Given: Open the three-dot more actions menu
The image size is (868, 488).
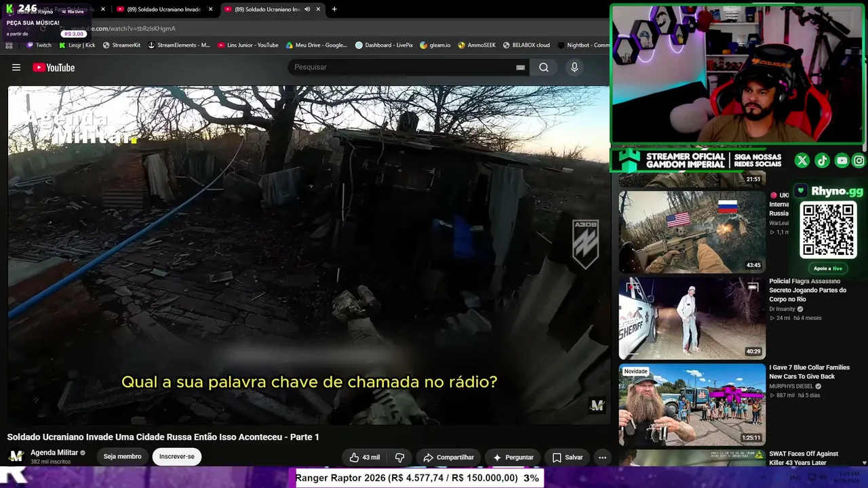Looking at the screenshot, I should coord(602,457).
